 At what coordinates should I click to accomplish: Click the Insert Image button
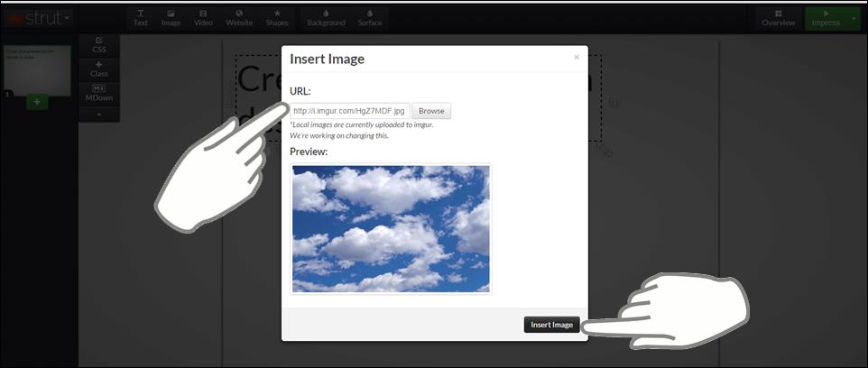pyautogui.click(x=551, y=325)
